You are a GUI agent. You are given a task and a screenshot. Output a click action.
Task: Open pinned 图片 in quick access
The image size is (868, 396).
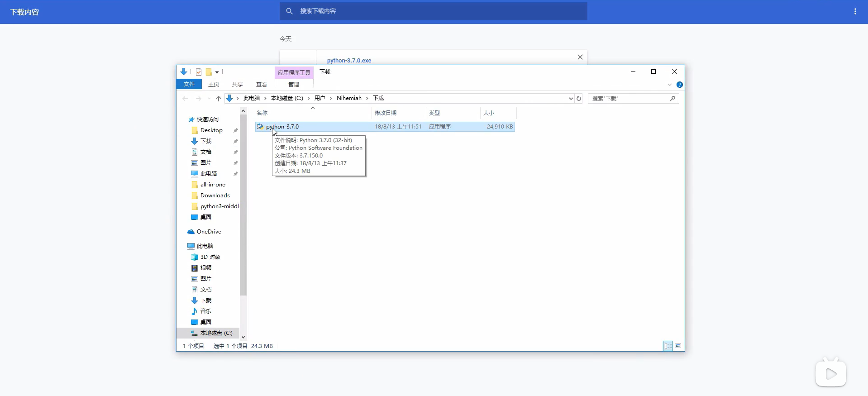[x=206, y=163]
